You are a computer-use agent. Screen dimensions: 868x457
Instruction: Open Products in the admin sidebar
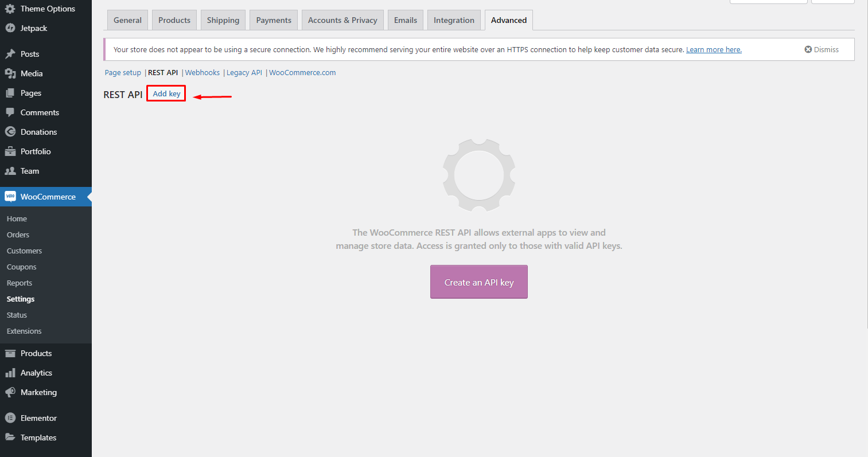(46, 353)
